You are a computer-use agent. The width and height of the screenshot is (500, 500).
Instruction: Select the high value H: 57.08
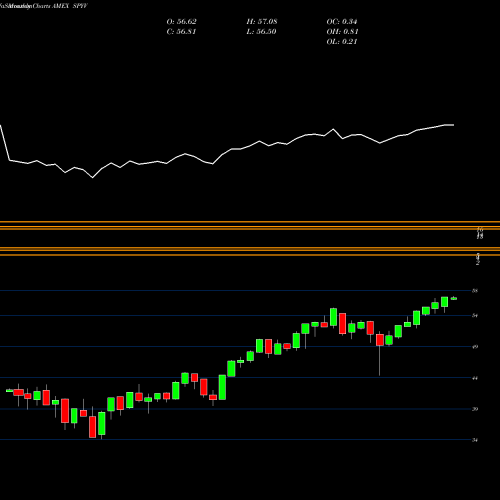(x=262, y=22)
